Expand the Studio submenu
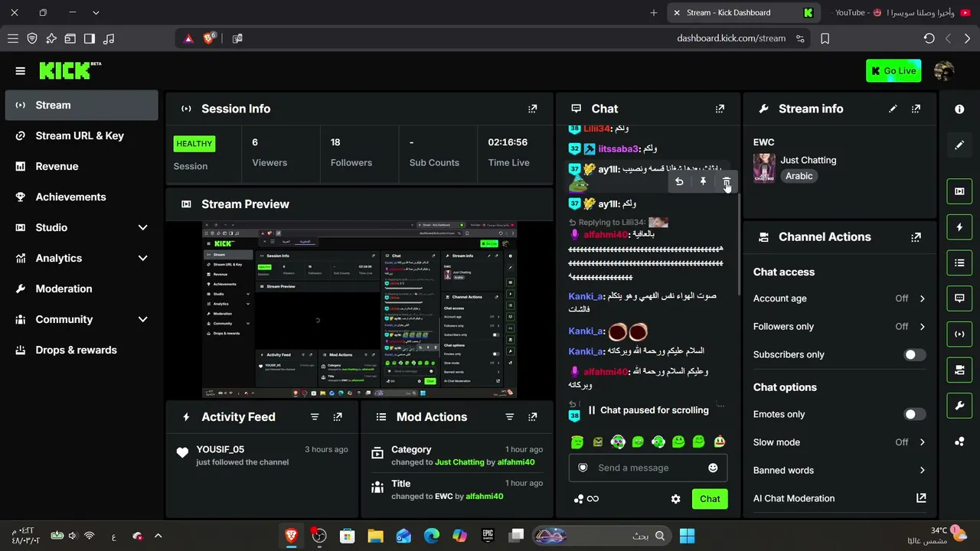Image resolution: width=980 pixels, height=551 pixels. [x=142, y=227]
